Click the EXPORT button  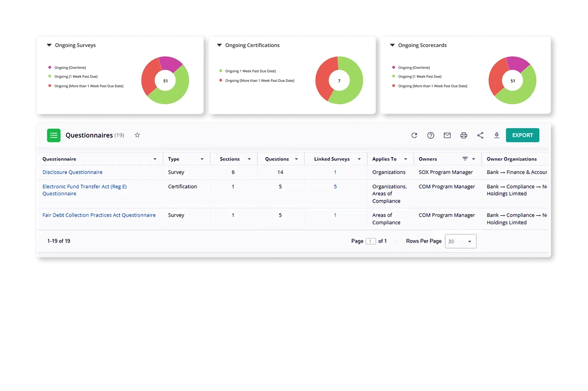523,135
